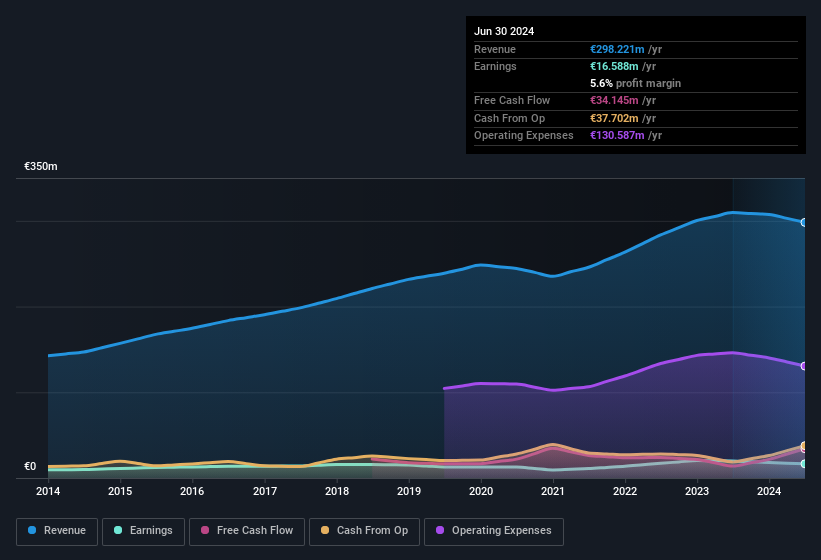Click the Cash From Op endpoint marker
The image size is (821, 560).
(x=804, y=446)
